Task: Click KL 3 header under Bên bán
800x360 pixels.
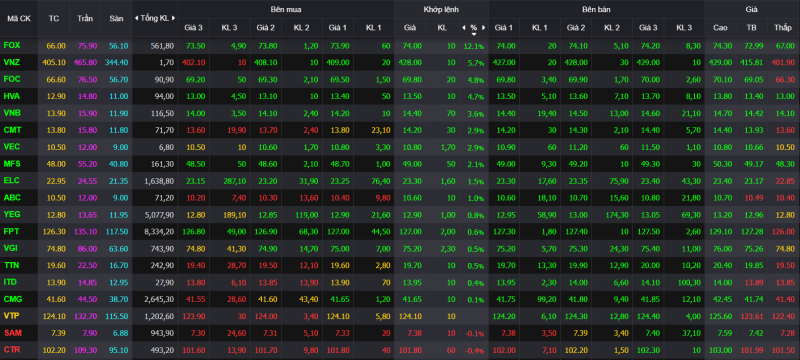Action: pyautogui.click(x=684, y=28)
